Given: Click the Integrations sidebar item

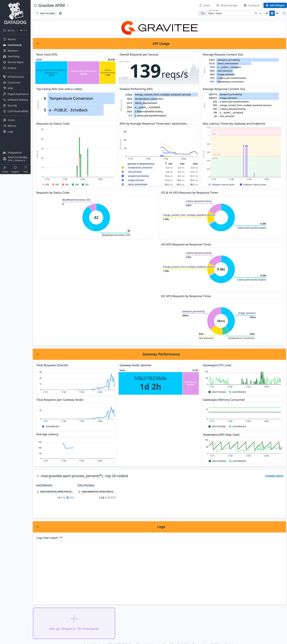Looking at the screenshot, I should [x=15, y=153].
